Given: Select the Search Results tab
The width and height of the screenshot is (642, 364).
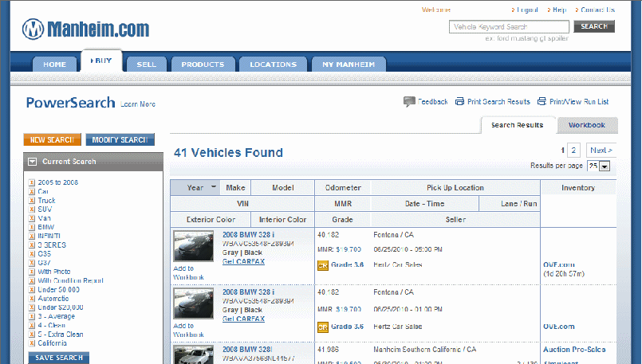Looking at the screenshot, I should pos(518,125).
